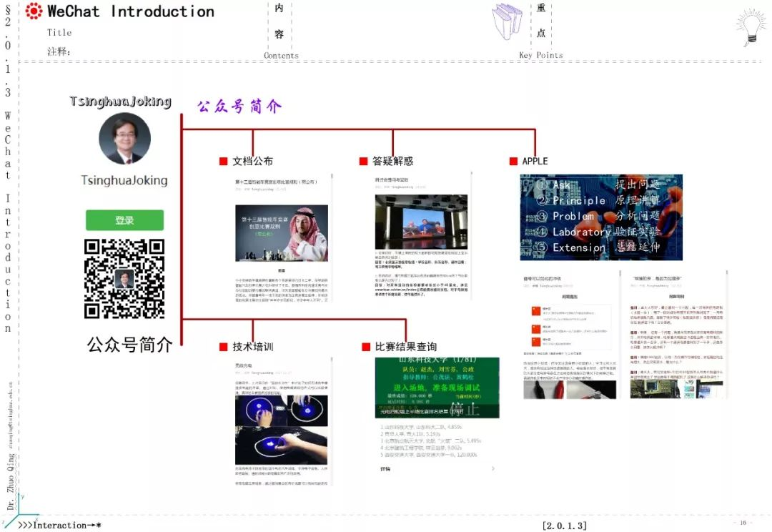The width and height of the screenshot is (772, 532).
Task: Click the vertical Dr. Zhuo Qing text
Action: [10, 481]
